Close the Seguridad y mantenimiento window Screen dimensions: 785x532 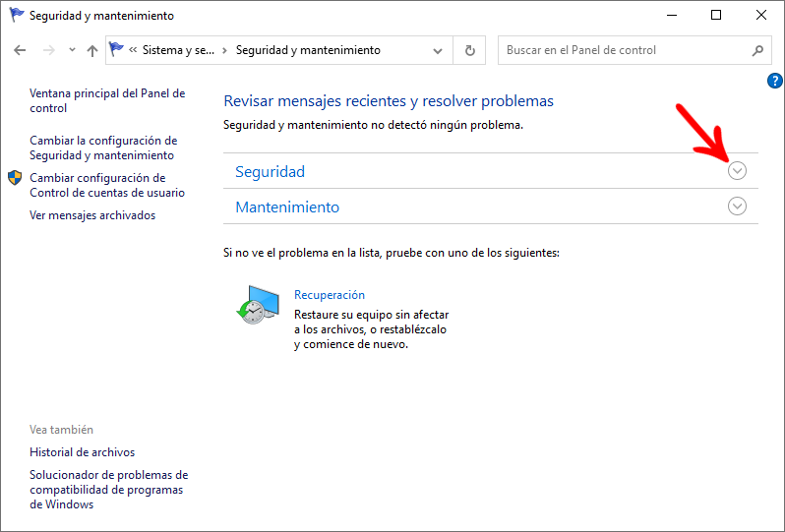pyautogui.click(x=761, y=15)
